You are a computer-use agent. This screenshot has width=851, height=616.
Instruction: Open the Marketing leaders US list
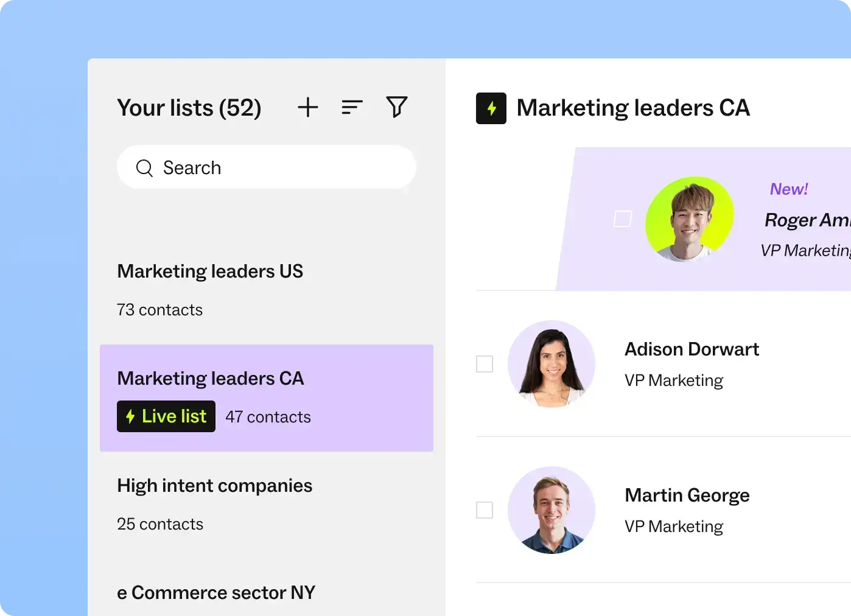[x=210, y=271]
